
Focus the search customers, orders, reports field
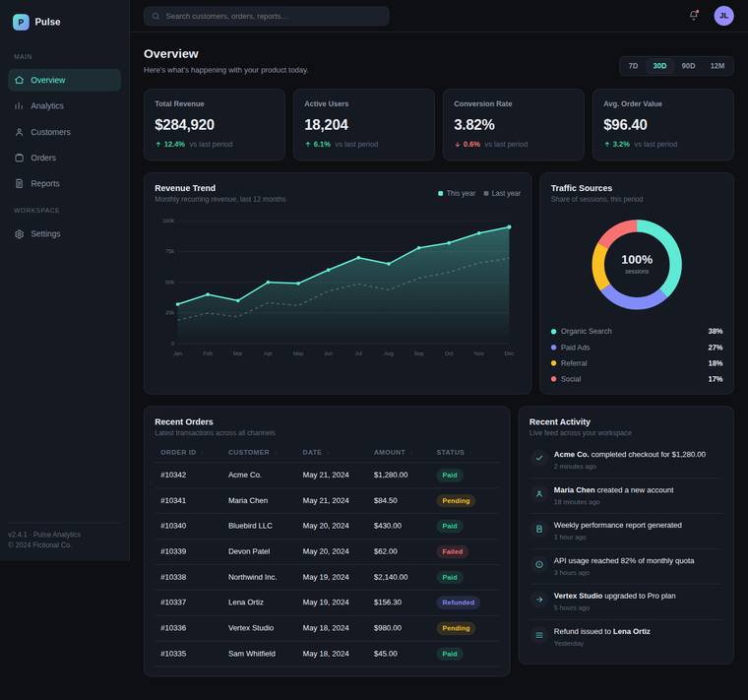click(266, 16)
